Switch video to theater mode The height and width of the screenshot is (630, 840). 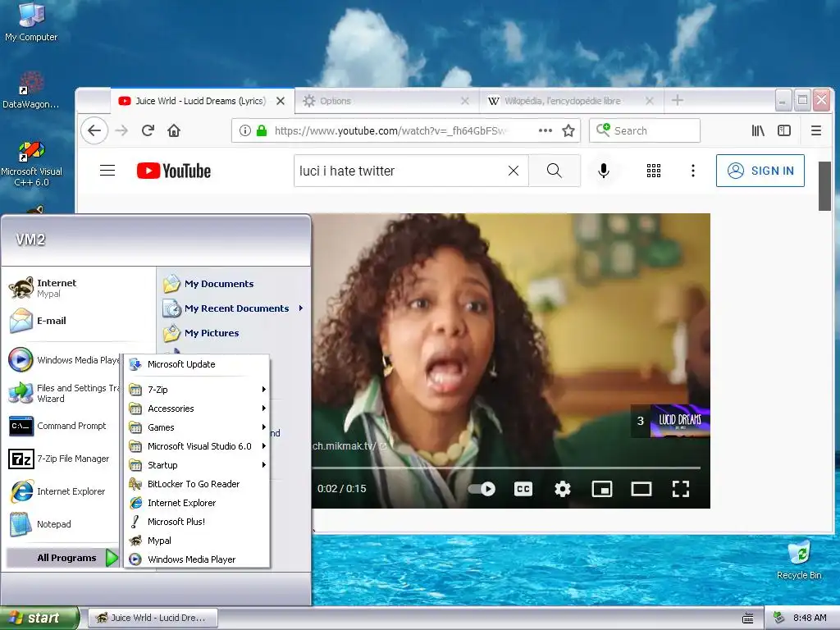click(641, 489)
